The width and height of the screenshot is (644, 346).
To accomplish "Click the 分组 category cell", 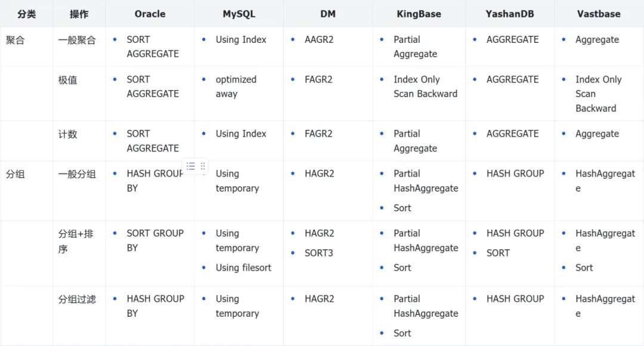I will coord(16,174).
